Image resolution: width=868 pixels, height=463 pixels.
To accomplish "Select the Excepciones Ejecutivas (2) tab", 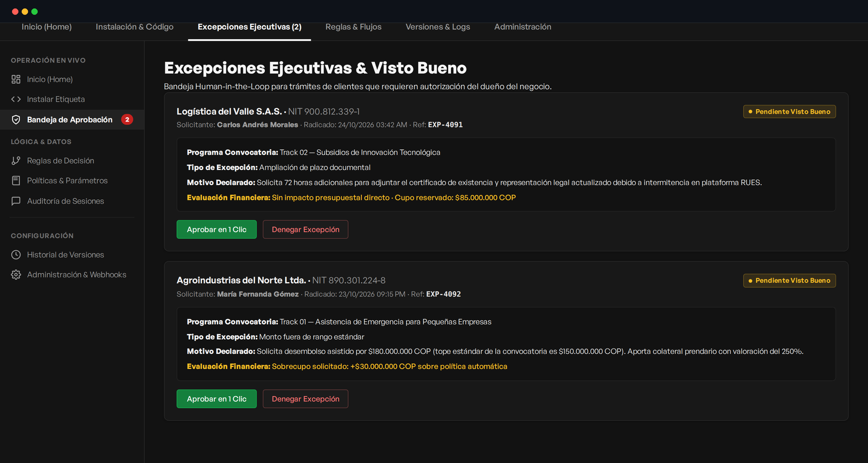I will pyautogui.click(x=250, y=27).
